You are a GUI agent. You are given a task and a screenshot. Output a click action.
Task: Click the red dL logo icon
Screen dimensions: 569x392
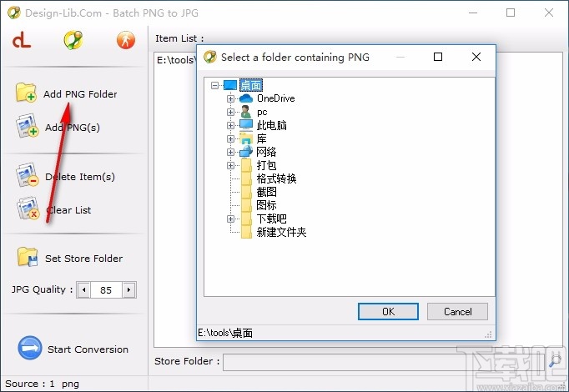(22, 40)
